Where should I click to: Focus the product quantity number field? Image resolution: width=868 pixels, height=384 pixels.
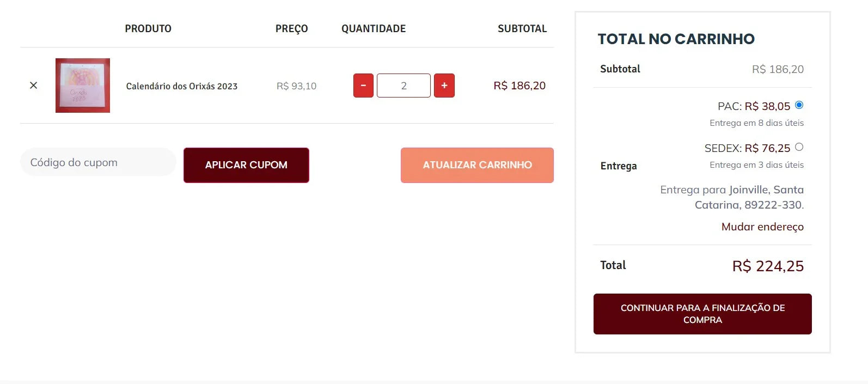point(404,86)
